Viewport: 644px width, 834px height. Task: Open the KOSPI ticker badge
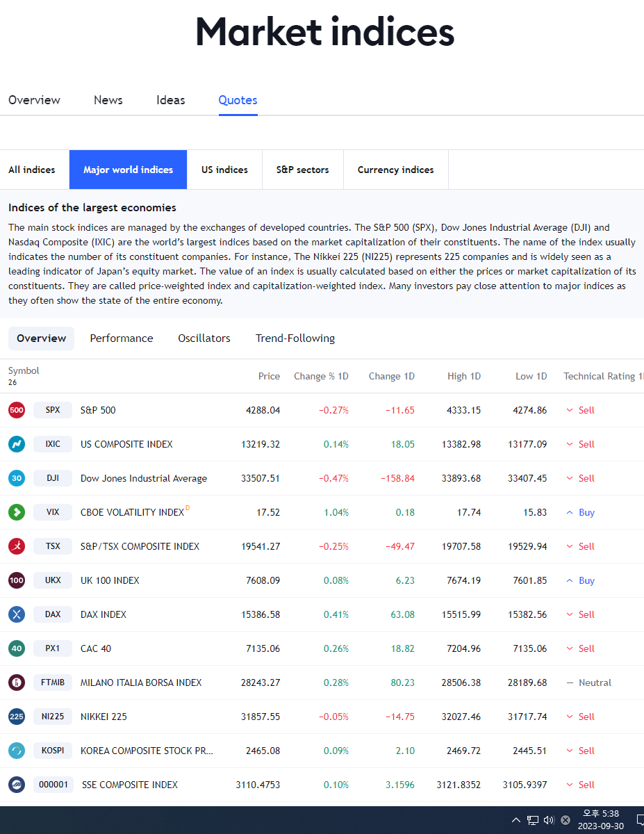click(x=53, y=751)
